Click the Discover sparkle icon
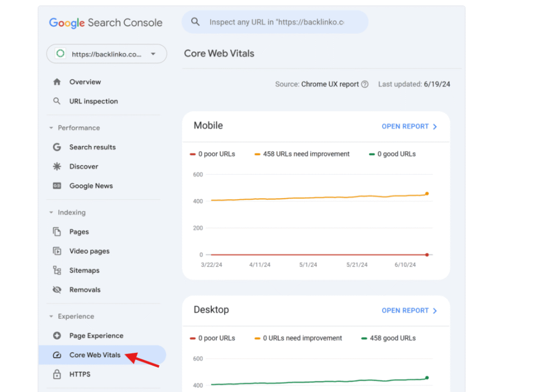The height and width of the screenshot is (392, 541). 57,166
